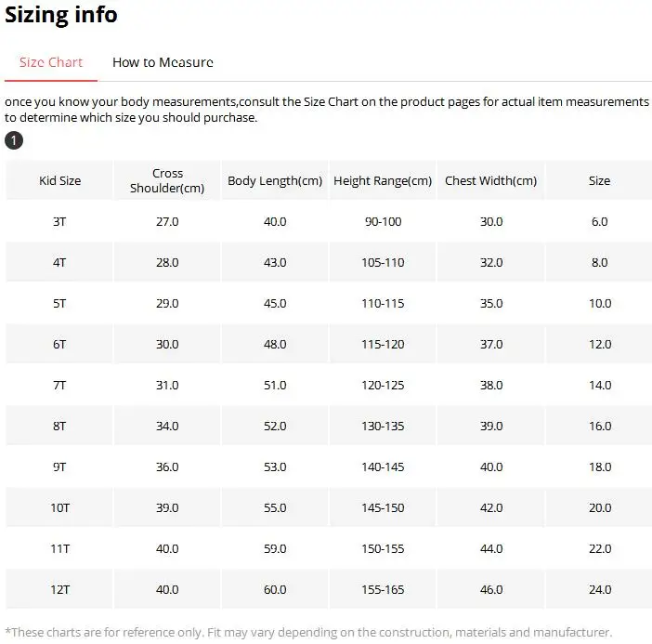Select the 3T size row label
Screen dimensions: 652x644
[x=59, y=221]
